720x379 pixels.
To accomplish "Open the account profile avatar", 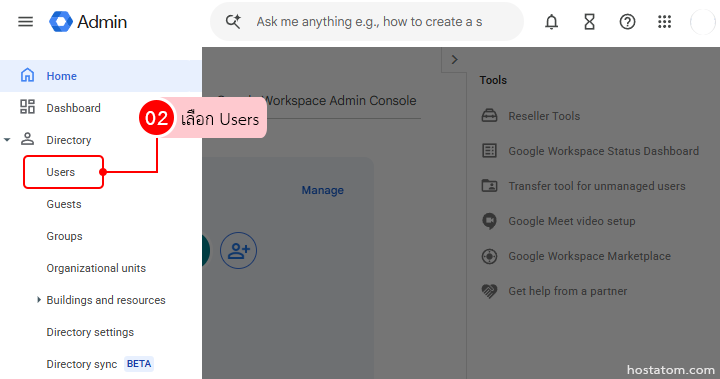I will click(x=703, y=22).
